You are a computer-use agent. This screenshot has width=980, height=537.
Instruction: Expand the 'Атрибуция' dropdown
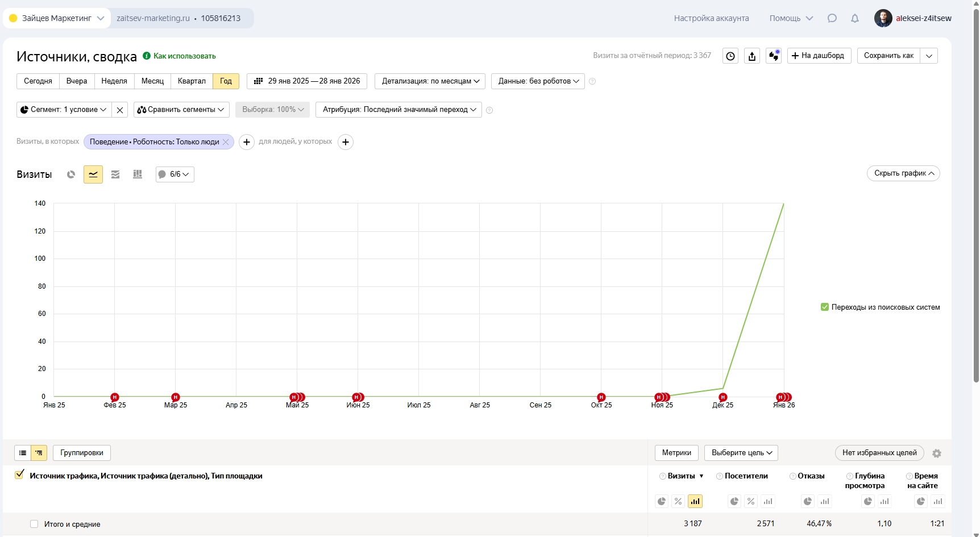pos(398,110)
